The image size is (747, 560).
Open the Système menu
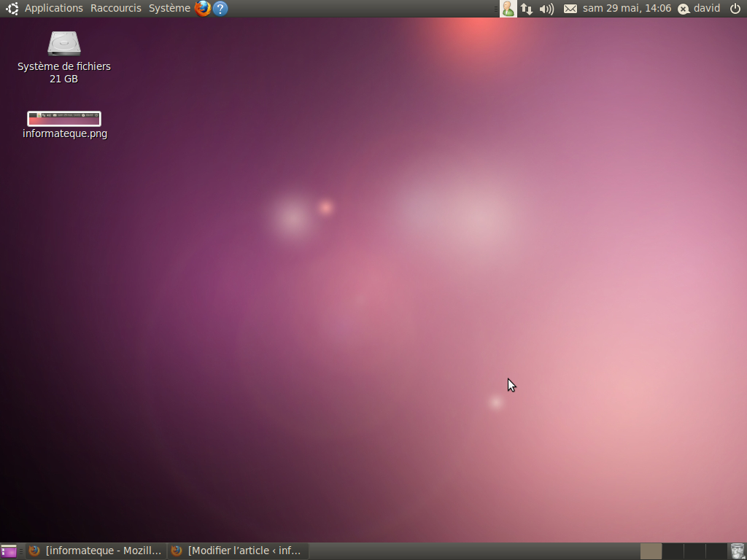coord(169,8)
